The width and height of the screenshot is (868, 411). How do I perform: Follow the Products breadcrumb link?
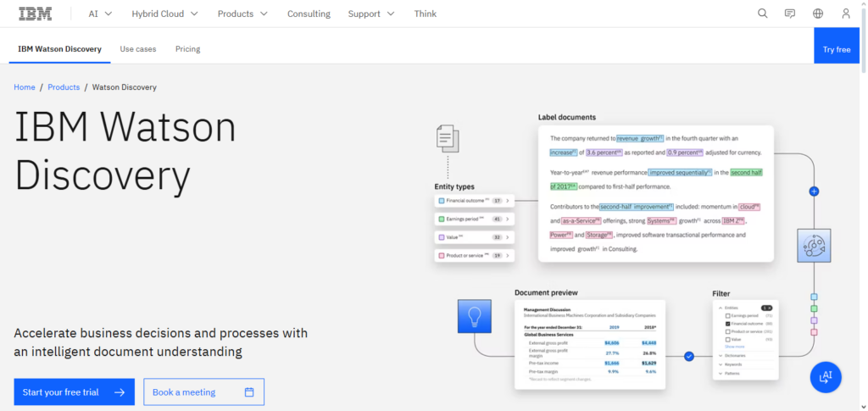click(64, 86)
